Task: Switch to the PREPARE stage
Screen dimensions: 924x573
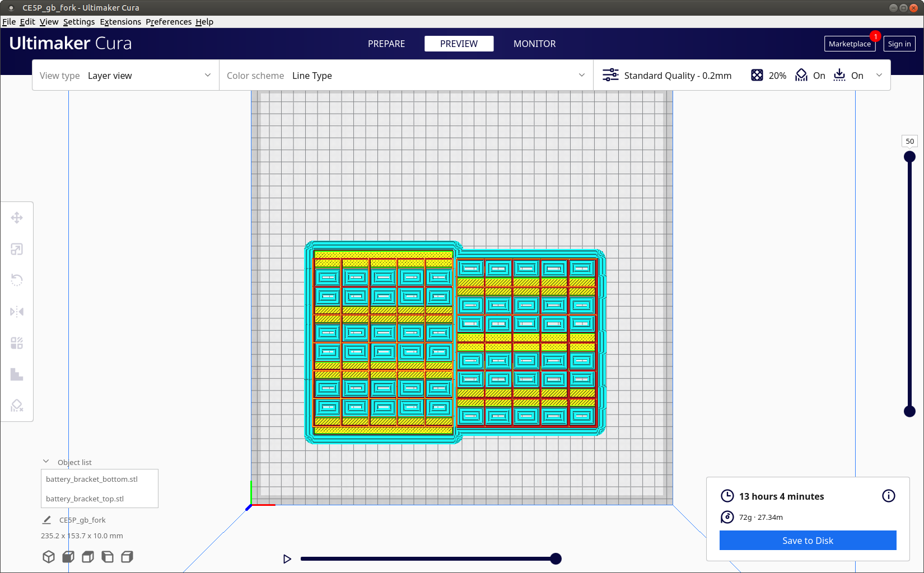Action: pos(386,44)
